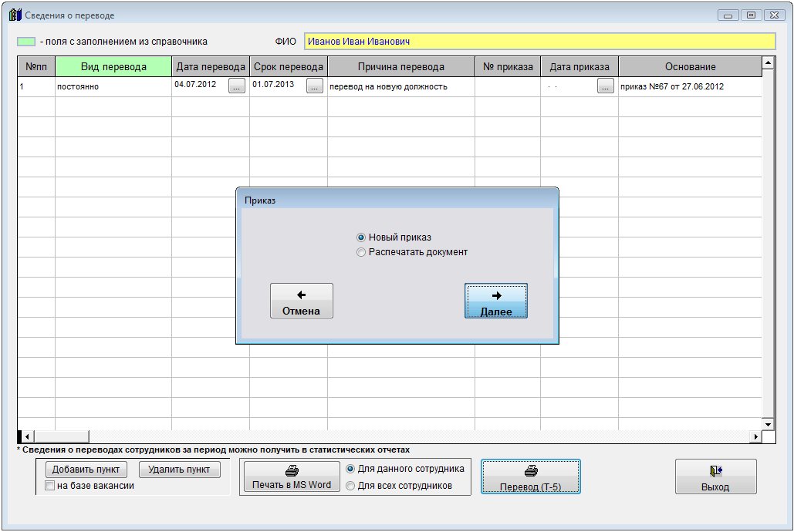This screenshot has width=794, height=532.
Task: Open date picker for Дата перевода cell
Action: [237, 86]
